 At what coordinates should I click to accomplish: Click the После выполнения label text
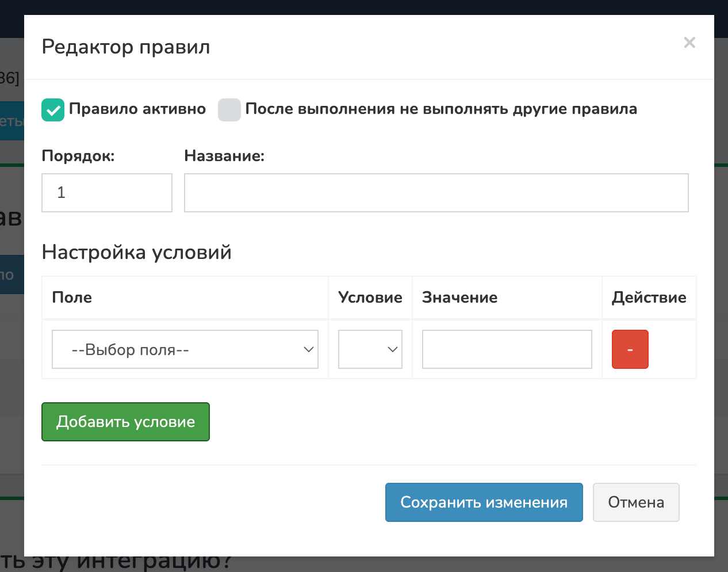pos(440,109)
